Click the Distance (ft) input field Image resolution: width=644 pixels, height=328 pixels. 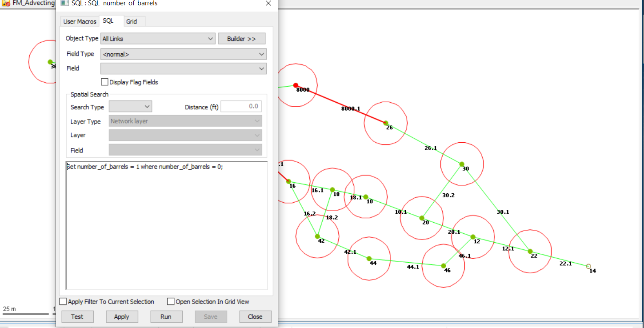pos(241,106)
